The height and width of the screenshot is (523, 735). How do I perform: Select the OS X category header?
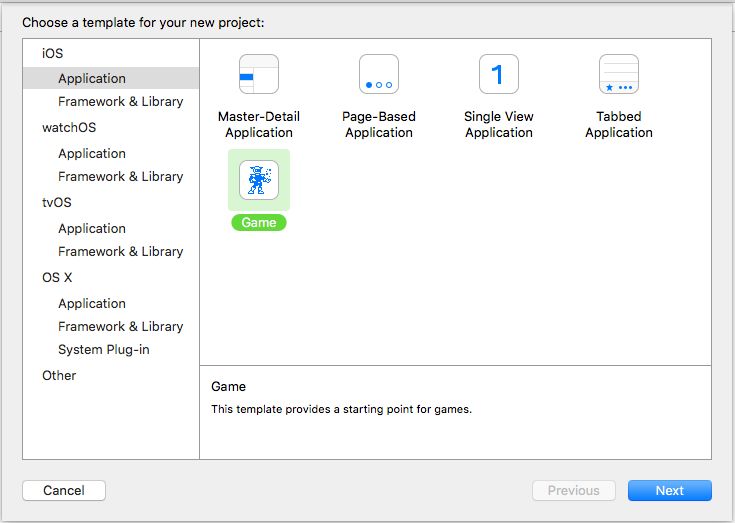[57, 277]
